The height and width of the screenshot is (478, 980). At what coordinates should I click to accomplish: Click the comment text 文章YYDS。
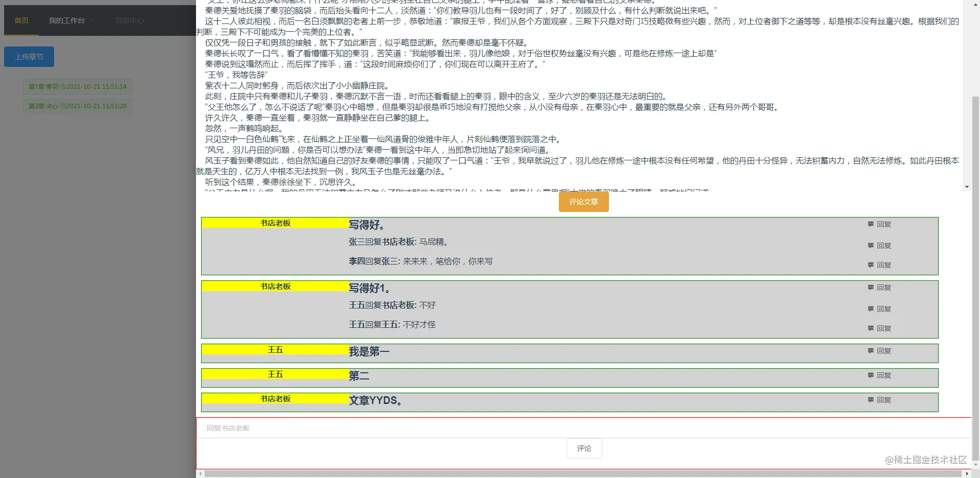point(376,400)
